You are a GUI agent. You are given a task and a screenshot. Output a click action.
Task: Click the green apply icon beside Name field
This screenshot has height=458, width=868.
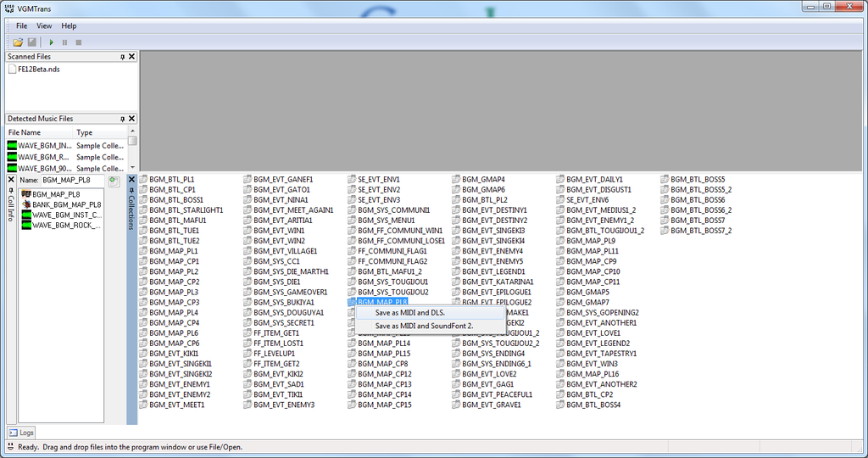coord(114,182)
